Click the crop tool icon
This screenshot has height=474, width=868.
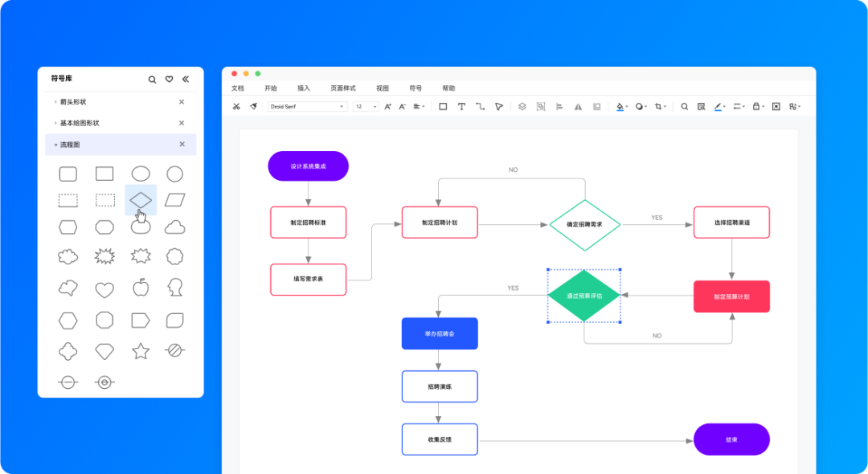[x=658, y=106]
